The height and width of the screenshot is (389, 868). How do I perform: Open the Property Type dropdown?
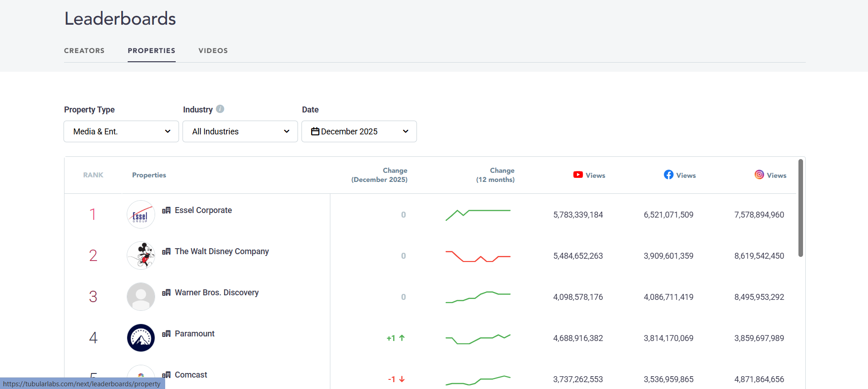tap(121, 132)
